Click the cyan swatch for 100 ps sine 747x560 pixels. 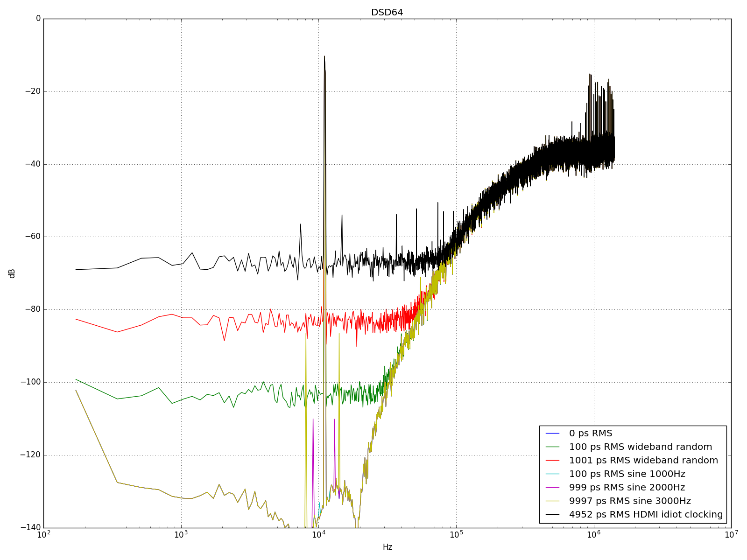pos(552,474)
